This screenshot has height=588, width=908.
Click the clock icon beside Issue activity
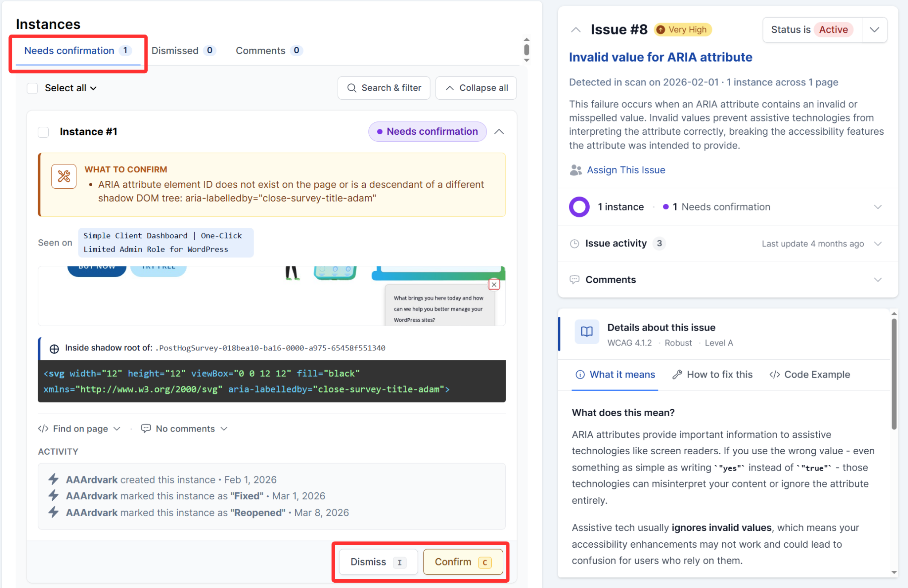(x=575, y=244)
